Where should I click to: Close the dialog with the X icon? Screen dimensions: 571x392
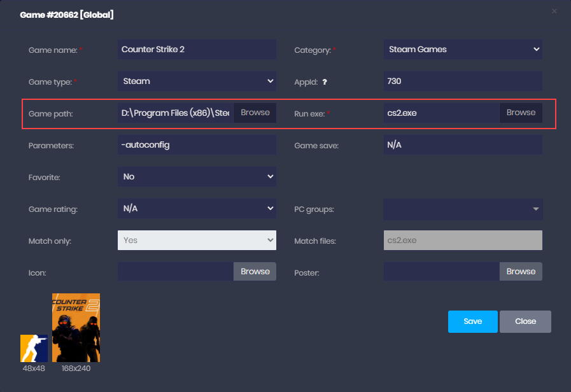pos(554,11)
